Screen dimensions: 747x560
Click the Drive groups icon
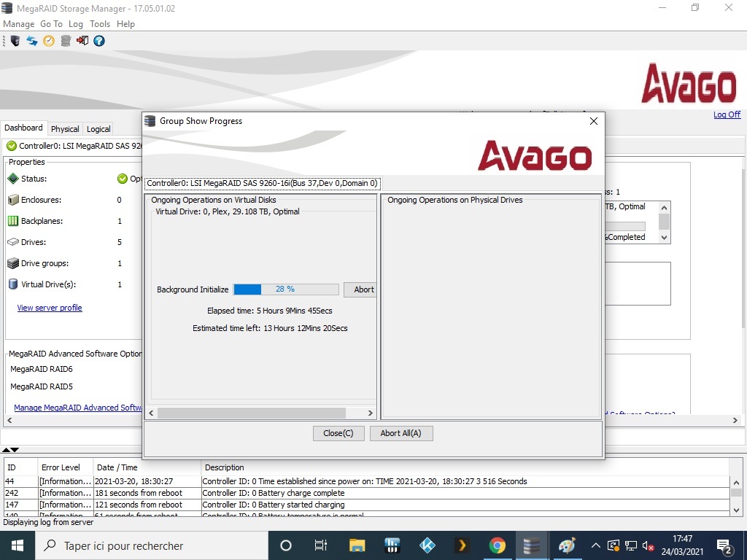13,263
